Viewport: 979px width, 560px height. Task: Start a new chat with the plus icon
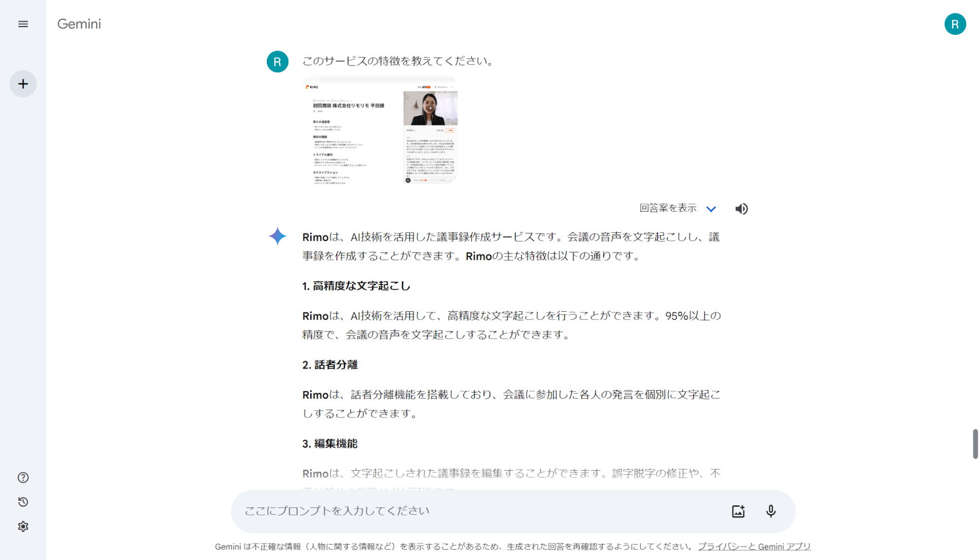(23, 84)
